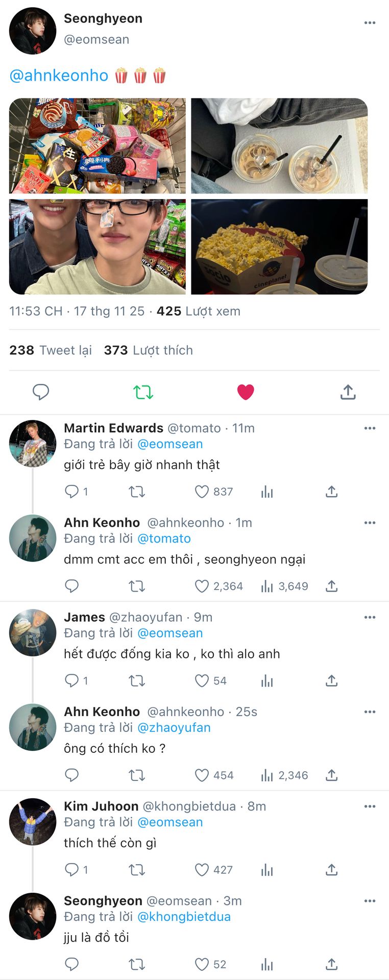The width and height of the screenshot is (389, 980).
Task: Share Kim Juhoon's reply
Action: coord(331,869)
